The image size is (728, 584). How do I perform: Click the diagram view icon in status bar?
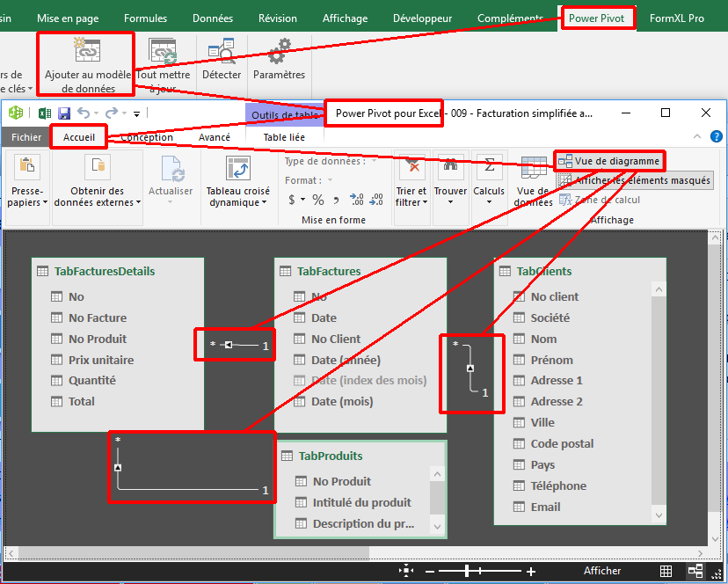coord(695,571)
